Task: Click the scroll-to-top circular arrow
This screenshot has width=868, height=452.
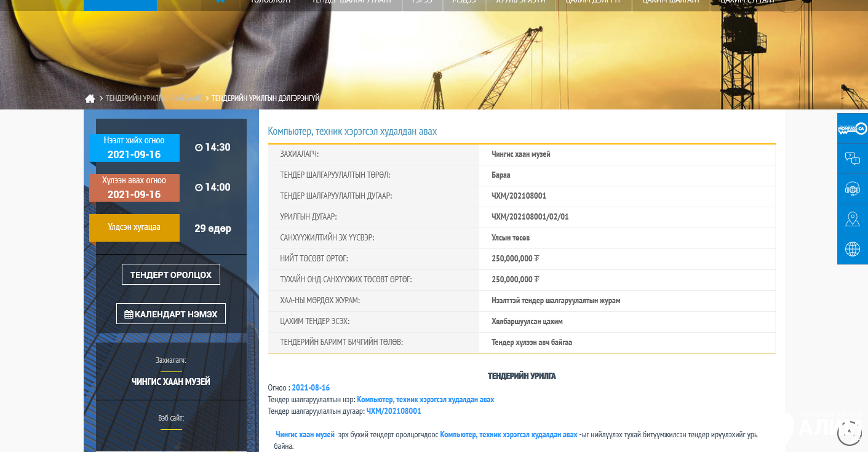Action: [850, 433]
